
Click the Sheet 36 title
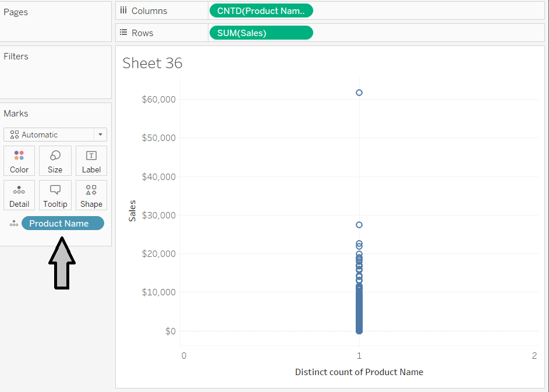(153, 63)
